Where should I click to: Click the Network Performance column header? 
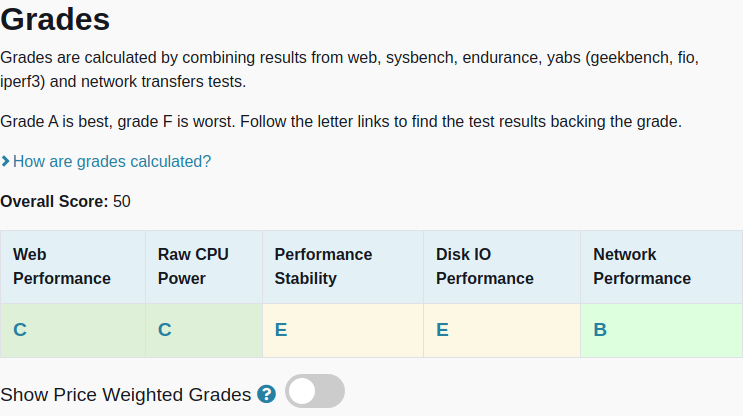click(x=642, y=266)
